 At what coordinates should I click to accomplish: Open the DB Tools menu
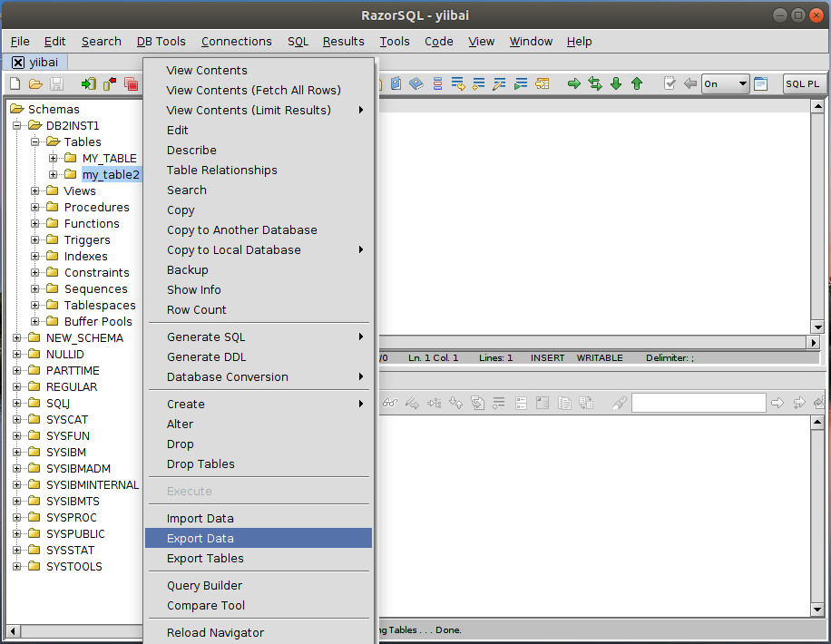(161, 41)
